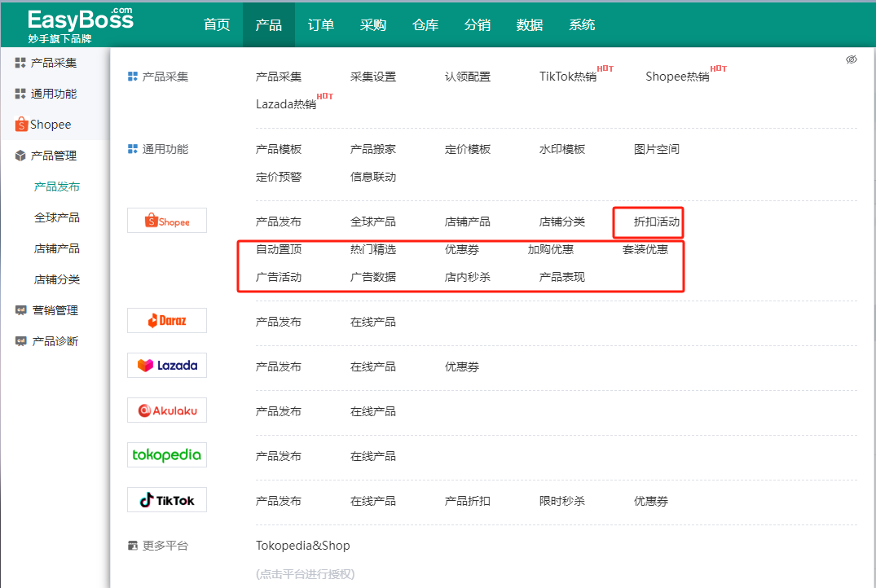Open Shopee 自动置顶 link
876x588 pixels.
tap(279, 249)
